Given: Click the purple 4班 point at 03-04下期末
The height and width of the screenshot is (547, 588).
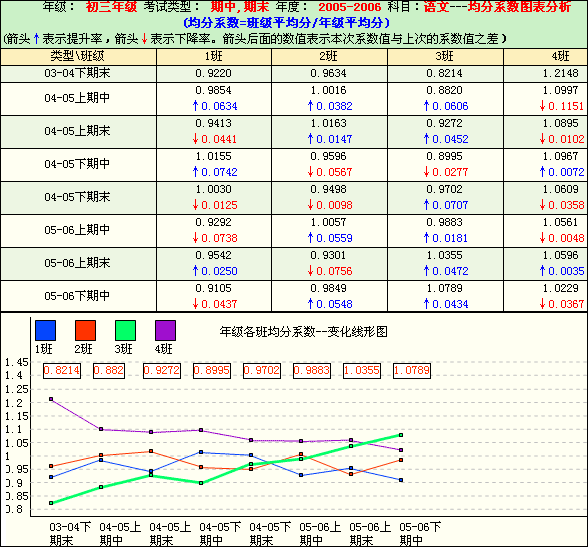Looking at the screenshot, I should (x=51, y=399).
